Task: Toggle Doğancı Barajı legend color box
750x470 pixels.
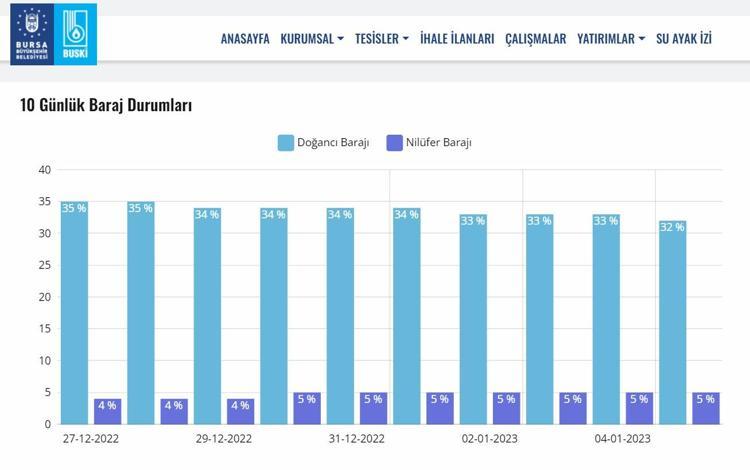Action: pos(285,143)
